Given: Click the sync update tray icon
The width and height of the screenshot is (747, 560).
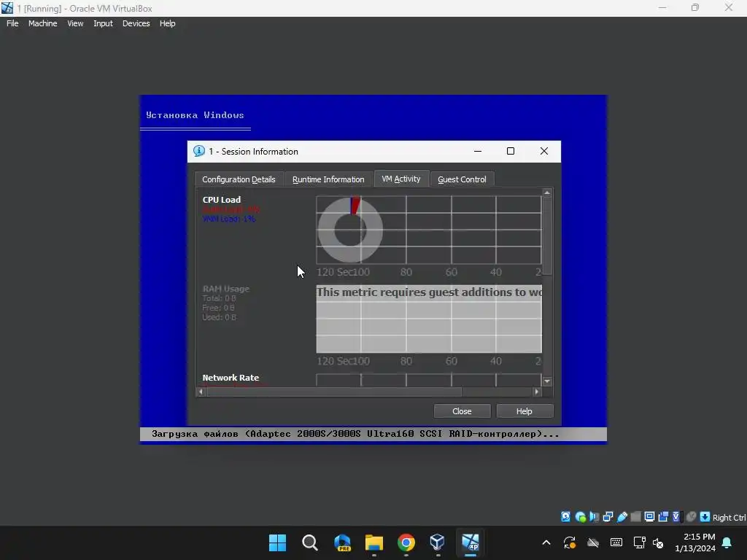Looking at the screenshot, I should tap(570, 542).
